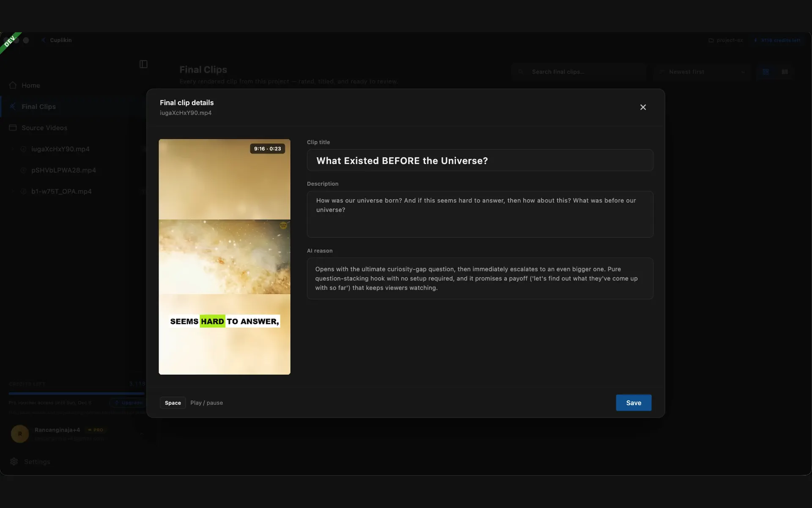This screenshot has height=508, width=812.
Task: Click the play icon beside pSHVbLPWA28.mp4
Action: pyautogui.click(x=24, y=170)
